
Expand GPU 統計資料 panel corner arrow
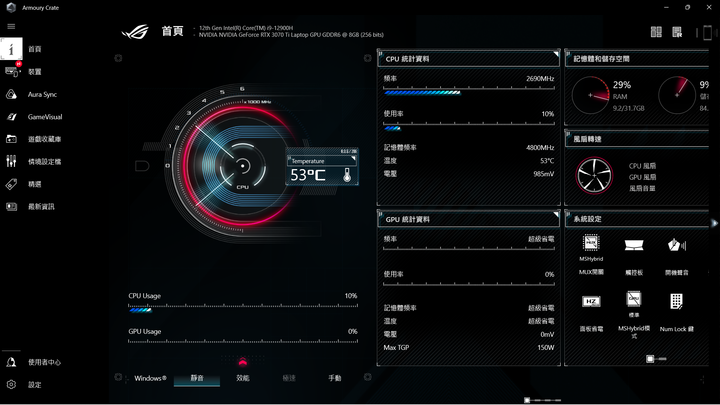tap(556, 214)
